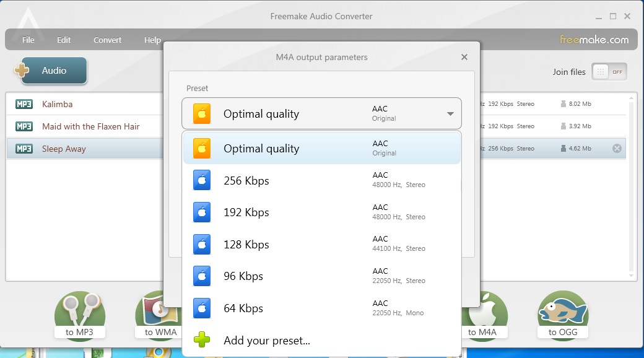Select the 256 Kbps AAC preset

321,180
